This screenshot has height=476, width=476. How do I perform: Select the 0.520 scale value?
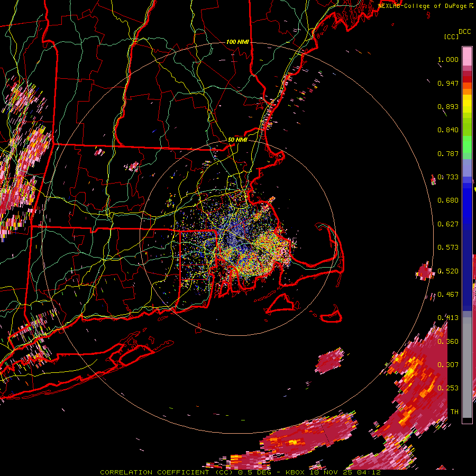point(448,271)
